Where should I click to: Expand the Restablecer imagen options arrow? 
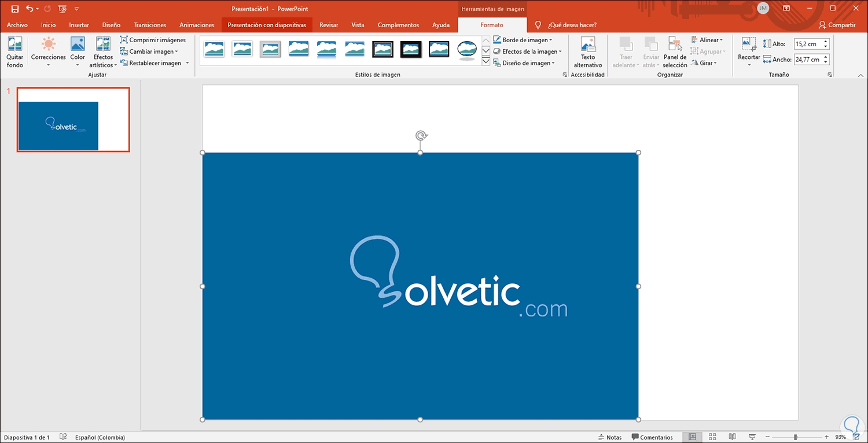[x=187, y=63]
